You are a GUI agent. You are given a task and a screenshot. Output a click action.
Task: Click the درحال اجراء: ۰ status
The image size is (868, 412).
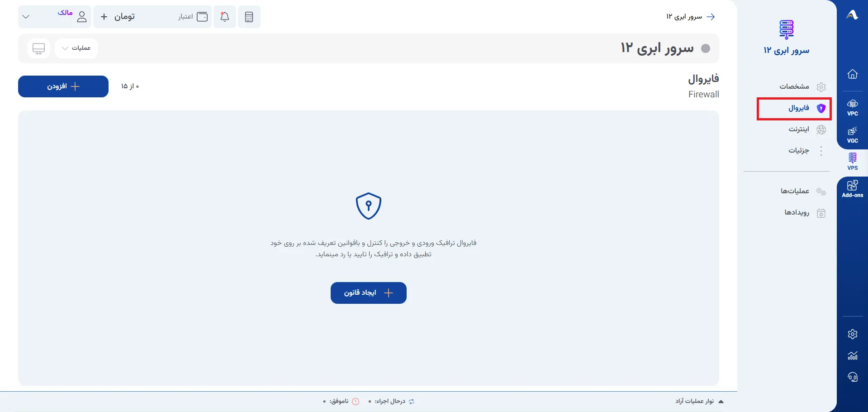point(392,401)
